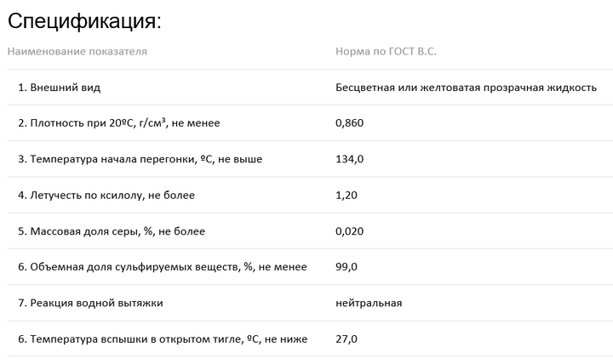Select the Плотность при 20ºС row label
Image resolution: width=613 pixels, height=364 pixels.
(x=119, y=123)
